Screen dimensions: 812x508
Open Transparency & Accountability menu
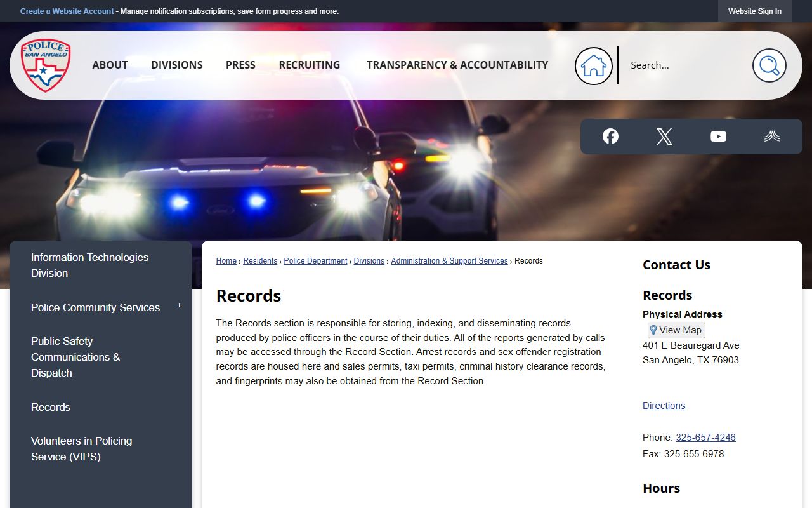457,65
